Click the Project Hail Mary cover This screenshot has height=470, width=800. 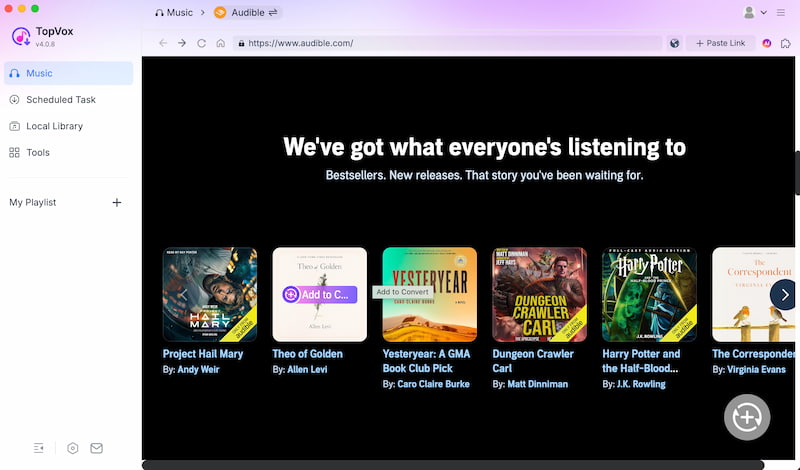click(210, 294)
